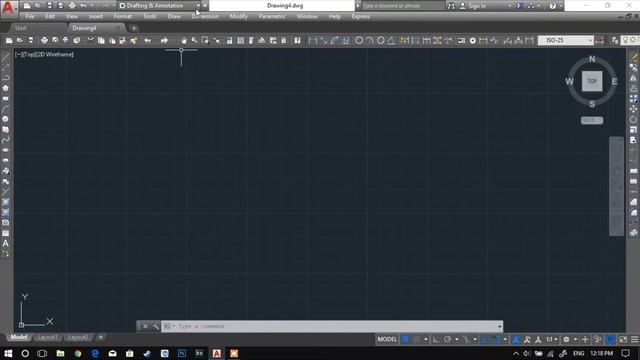Screen dimensions: 640x360
Task: Open recent commands dropdown in command line
Action: [x=169, y=326]
